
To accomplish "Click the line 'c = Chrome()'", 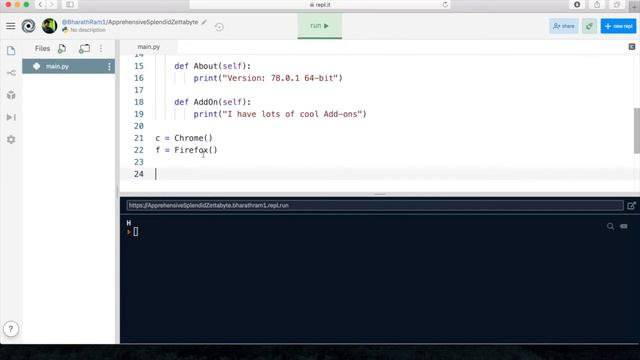I will click(184, 138).
